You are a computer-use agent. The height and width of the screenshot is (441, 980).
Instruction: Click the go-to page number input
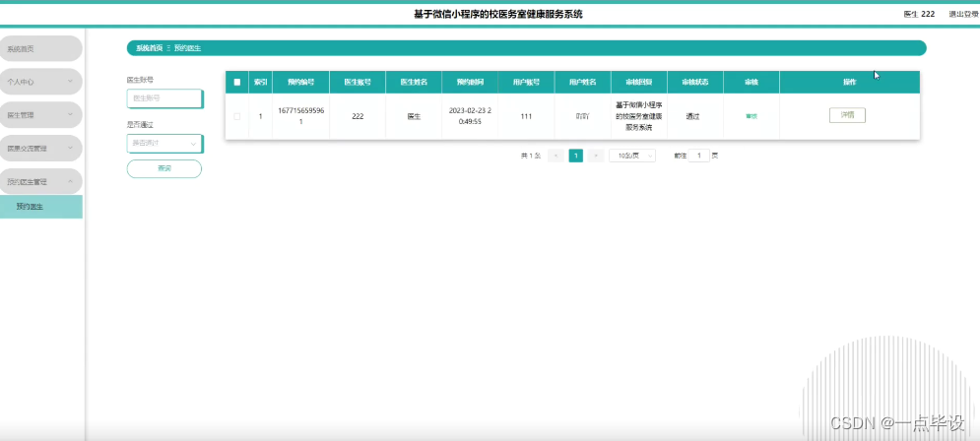coord(698,156)
